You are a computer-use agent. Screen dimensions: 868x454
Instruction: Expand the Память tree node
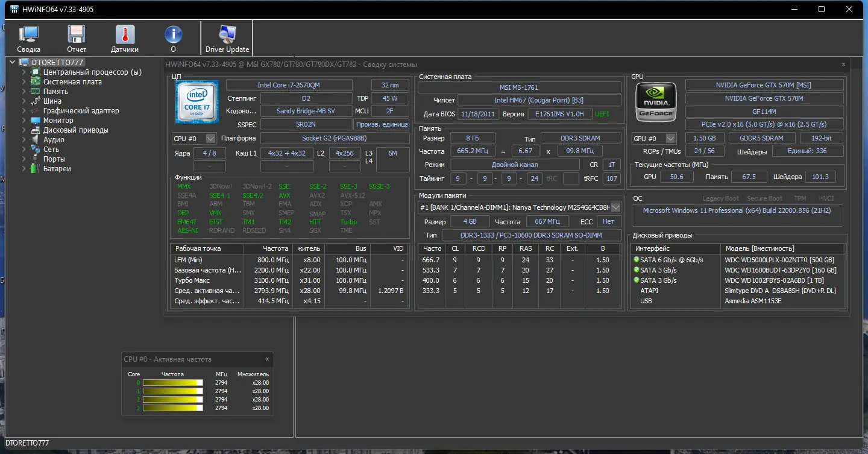24,92
